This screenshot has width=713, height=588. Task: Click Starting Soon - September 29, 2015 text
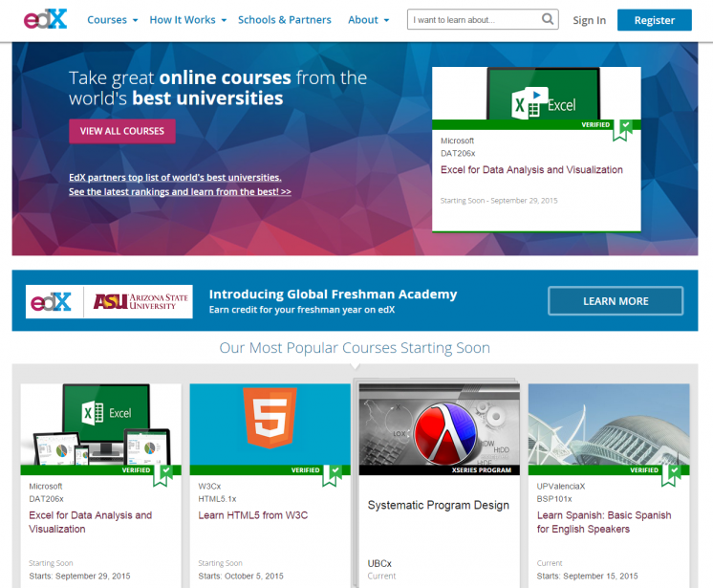[499, 201]
